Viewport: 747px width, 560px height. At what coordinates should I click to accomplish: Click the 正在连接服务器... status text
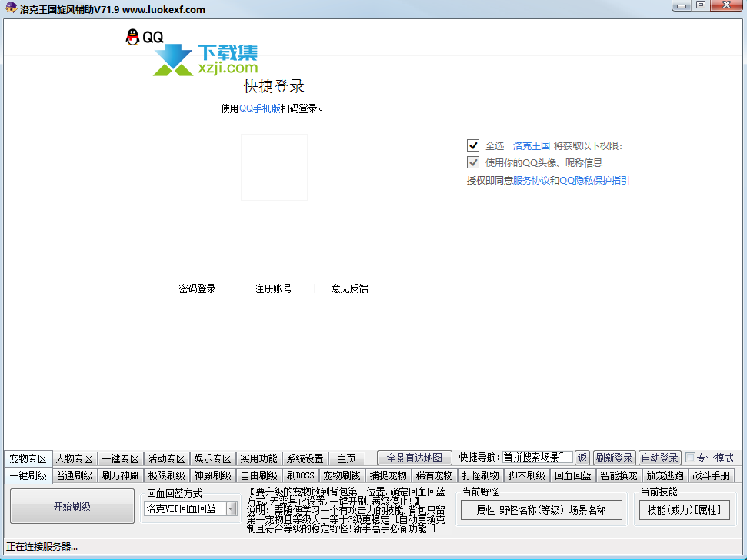(42, 547)
